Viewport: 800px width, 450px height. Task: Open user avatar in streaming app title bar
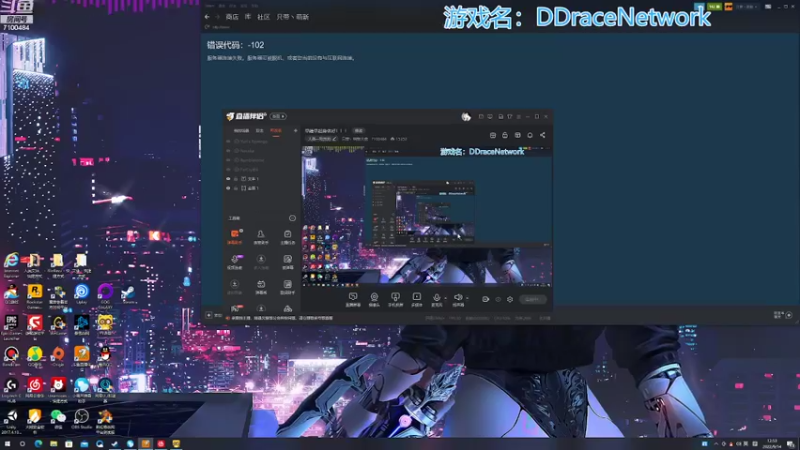(x=466, y=116)
